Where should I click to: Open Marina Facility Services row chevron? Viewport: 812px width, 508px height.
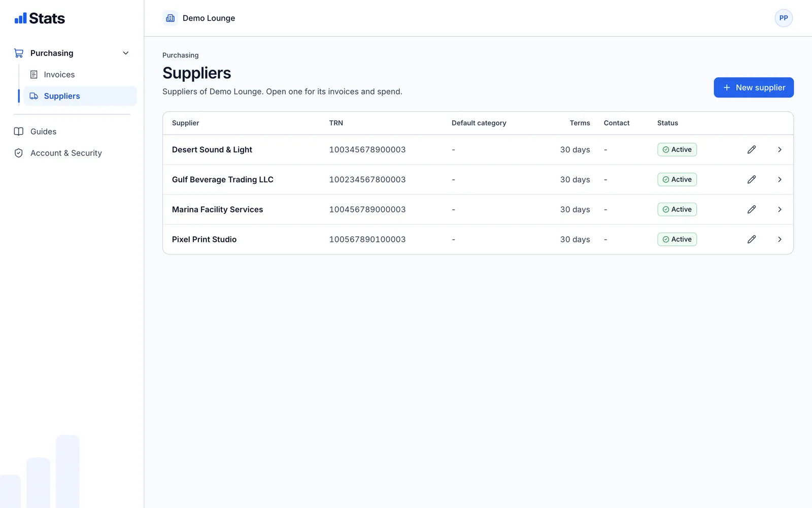point(780,209)
